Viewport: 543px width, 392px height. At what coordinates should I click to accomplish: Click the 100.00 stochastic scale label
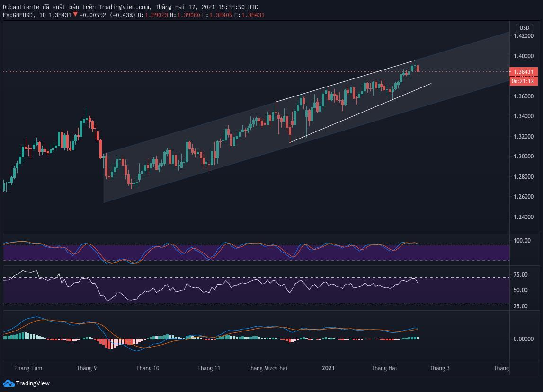tap(522, 241)
